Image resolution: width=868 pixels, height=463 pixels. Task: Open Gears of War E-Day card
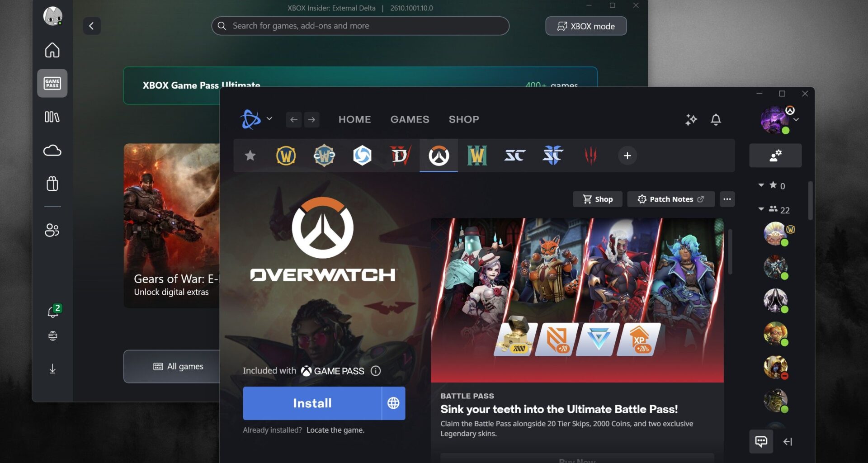(172, 226)
